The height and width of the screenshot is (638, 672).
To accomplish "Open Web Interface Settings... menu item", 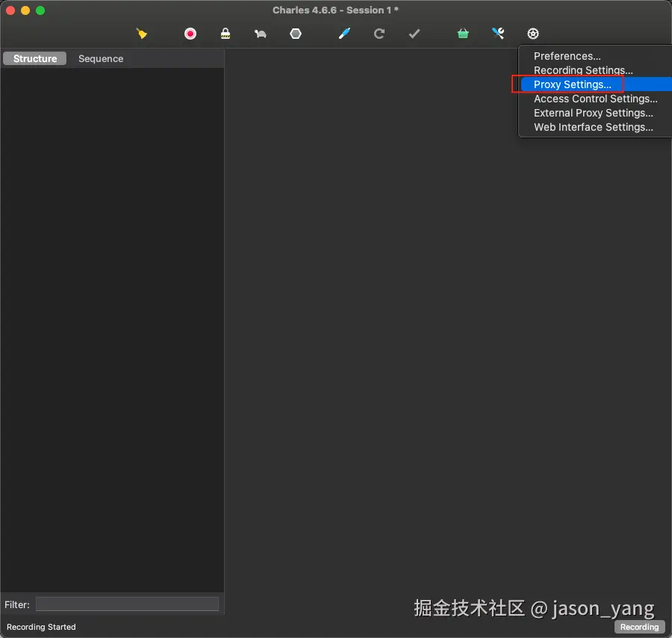I will [595, 127].
